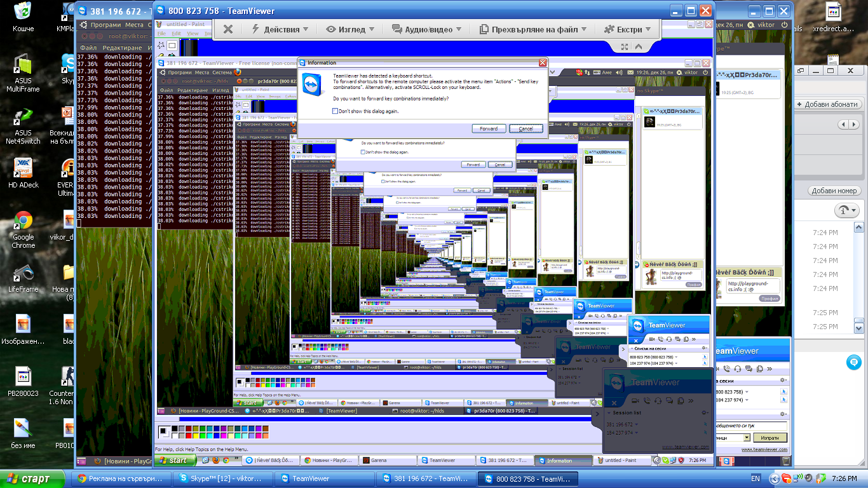Screen dimensions: 868x488
Task: Launch Firefox from remote quick launch bar
Action: click(216, 461)
